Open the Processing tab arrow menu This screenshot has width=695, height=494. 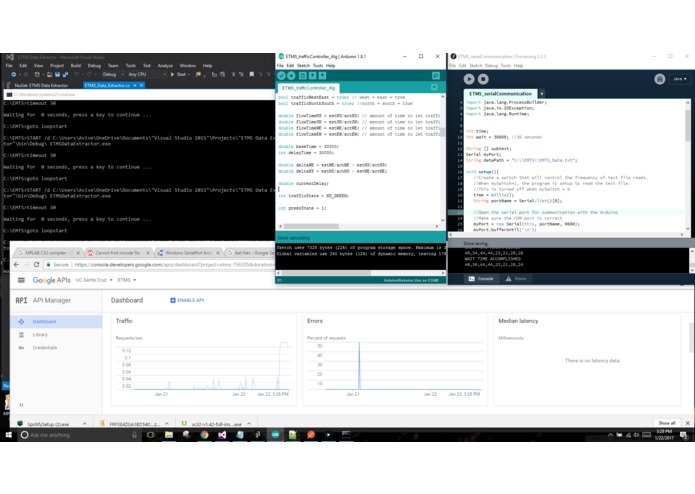tap(542, 93)
